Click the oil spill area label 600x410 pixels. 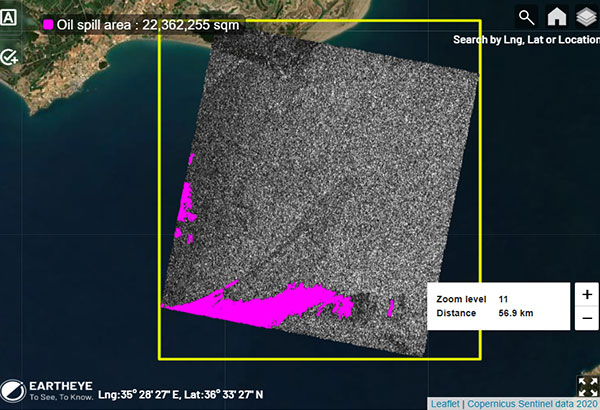click(x=147, y=24)
